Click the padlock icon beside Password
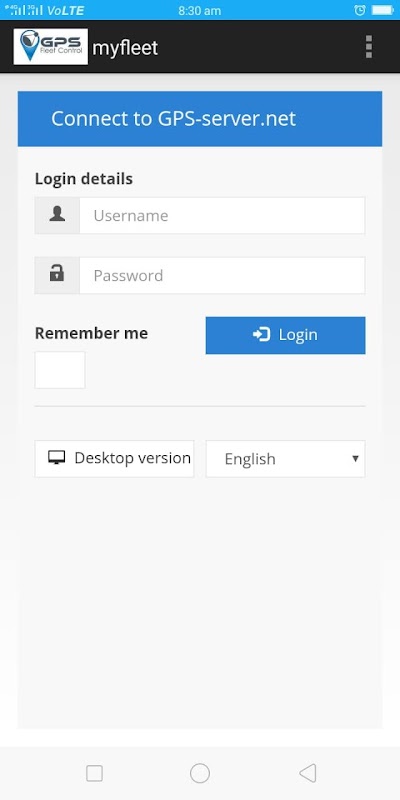This screenshot has width=400, height=800. [57, 274]
